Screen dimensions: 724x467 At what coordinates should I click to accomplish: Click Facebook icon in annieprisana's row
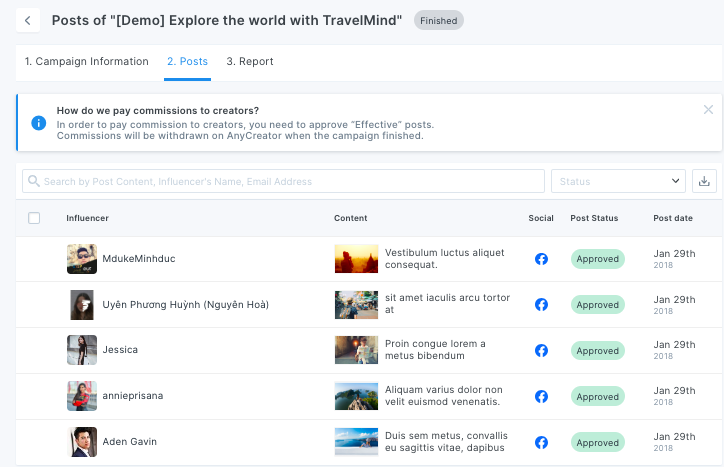tap(541, 396)
